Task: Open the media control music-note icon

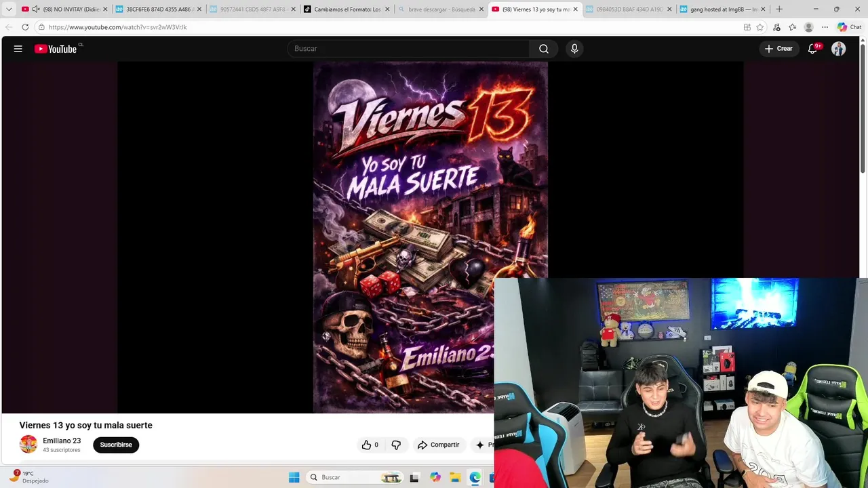Action: pos(776,27)
